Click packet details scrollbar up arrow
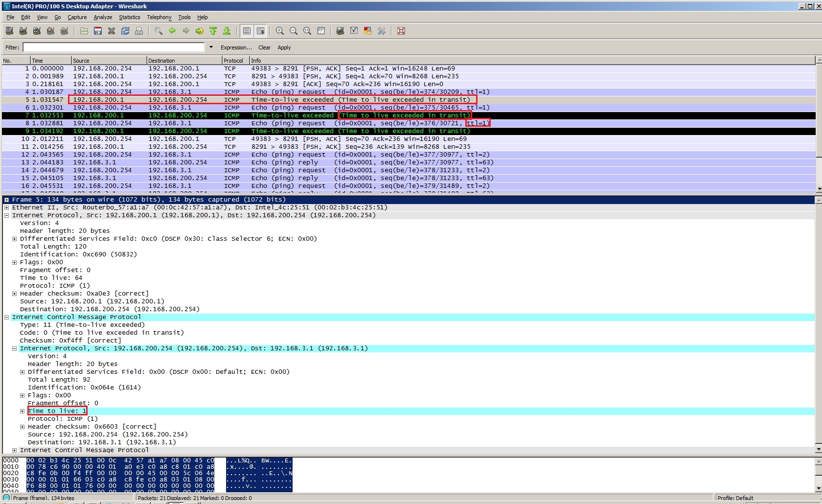 [x=819, y=200]
